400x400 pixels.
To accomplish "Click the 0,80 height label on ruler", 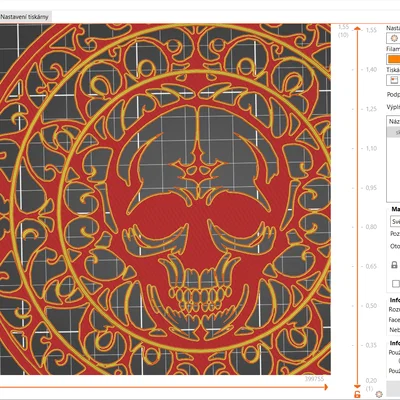I will pyautogui.click(x=371, y=227).
